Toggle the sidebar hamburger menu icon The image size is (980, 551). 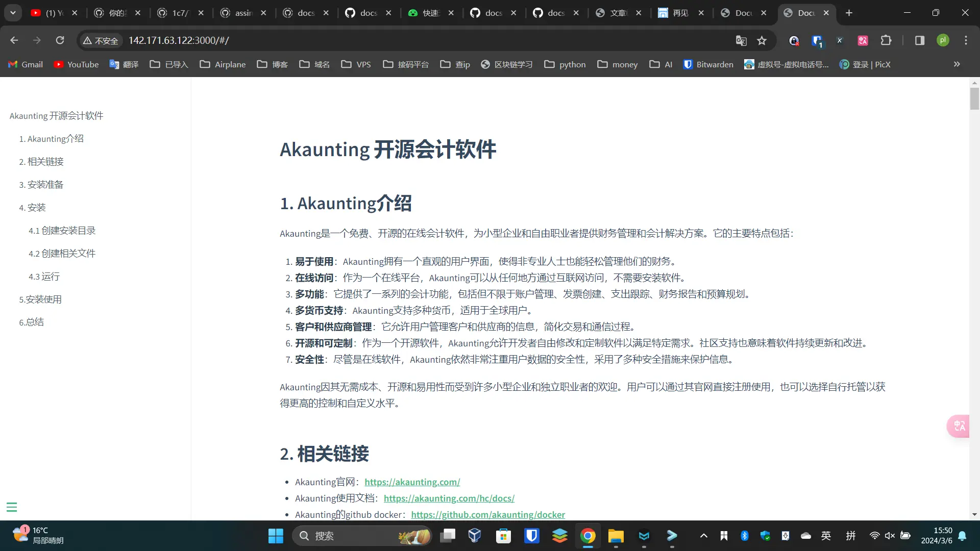(x=12, y=507)
